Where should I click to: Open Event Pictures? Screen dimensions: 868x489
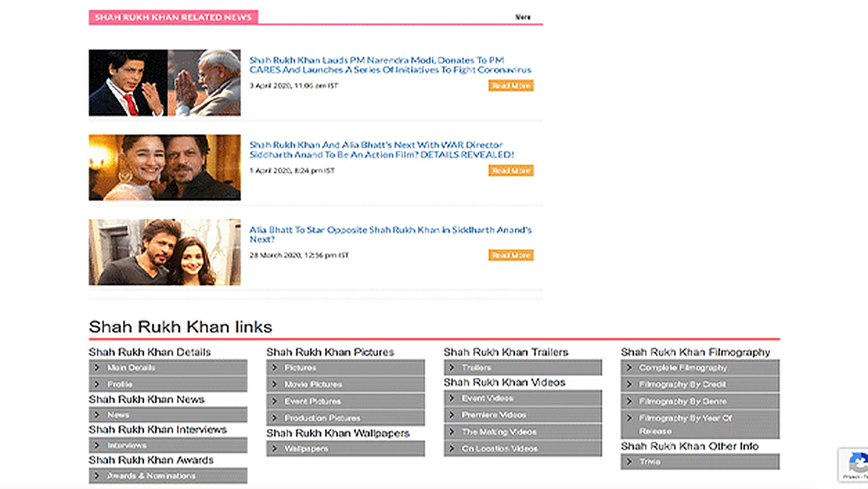(346, 401)
